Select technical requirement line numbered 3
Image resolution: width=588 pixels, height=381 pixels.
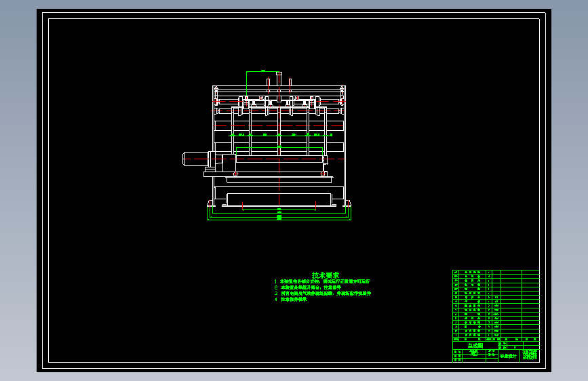[x=323, y=294]
